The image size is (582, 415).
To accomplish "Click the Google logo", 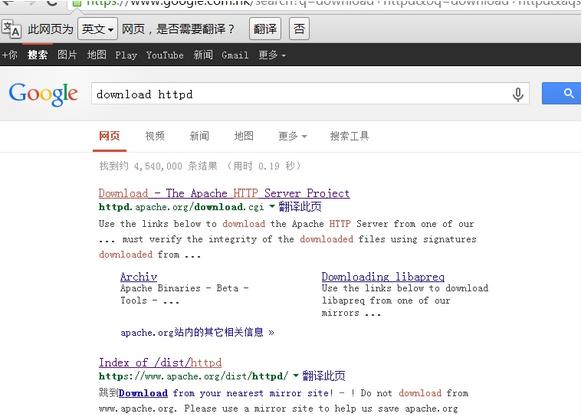I will coord(43,94).
